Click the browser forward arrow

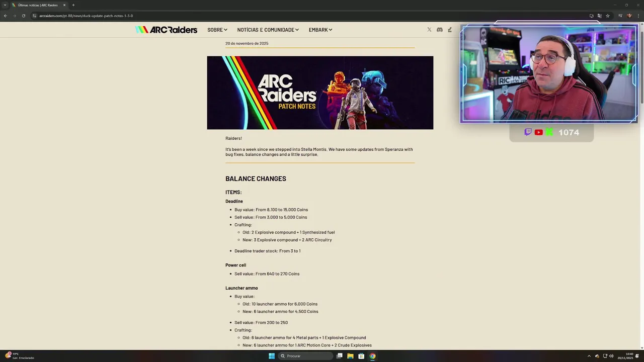point(14,16)
